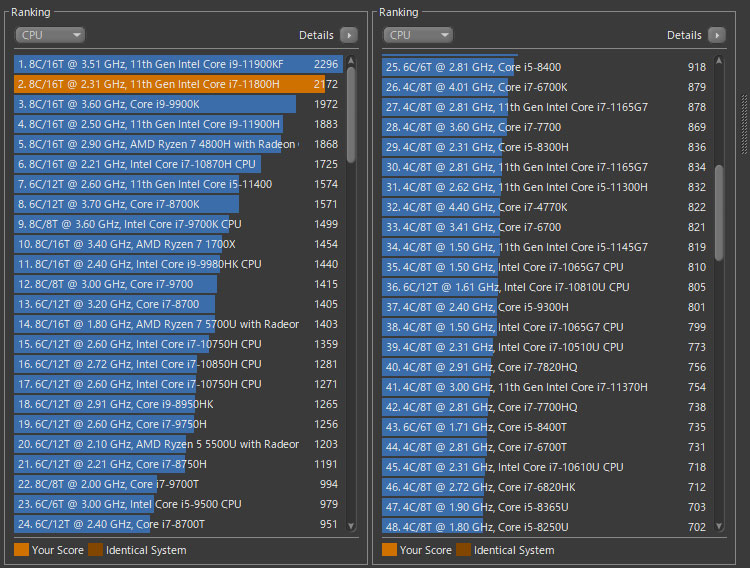Click the right panel scrollbar thumb
The width and height of the screenshot is (750, 568).
pyautogui.click(x=718, y=213)
